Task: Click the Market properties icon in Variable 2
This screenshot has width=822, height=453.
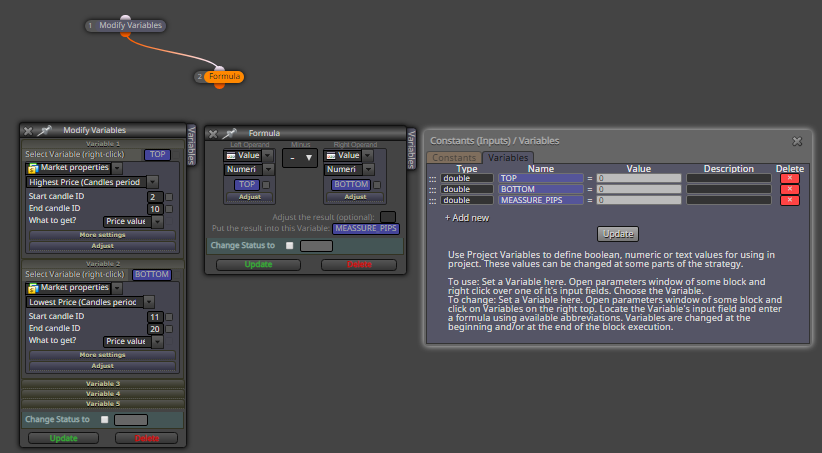Action: [33, 288]
